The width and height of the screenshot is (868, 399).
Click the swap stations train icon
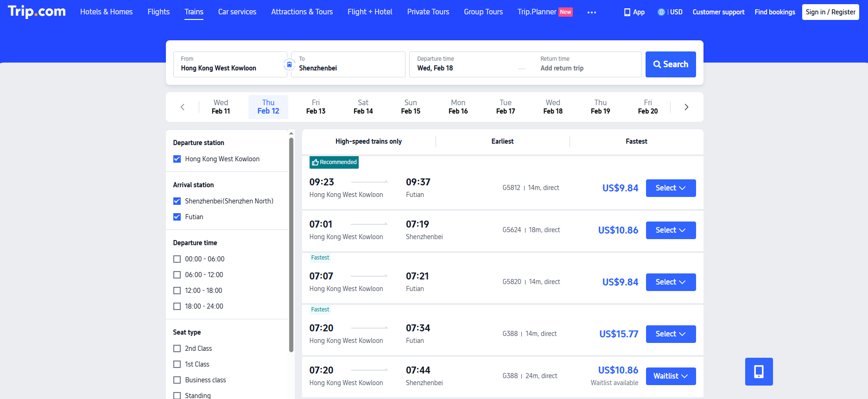[x=289, y=64]
